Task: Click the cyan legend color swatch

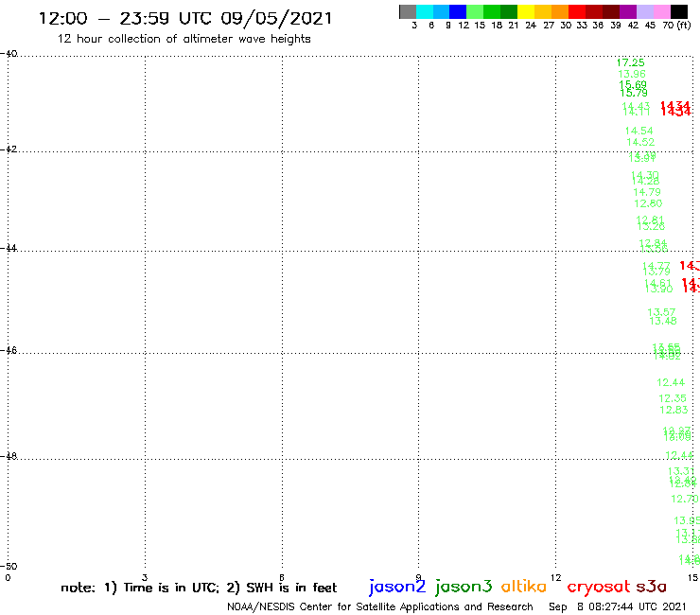Action: 425,11
